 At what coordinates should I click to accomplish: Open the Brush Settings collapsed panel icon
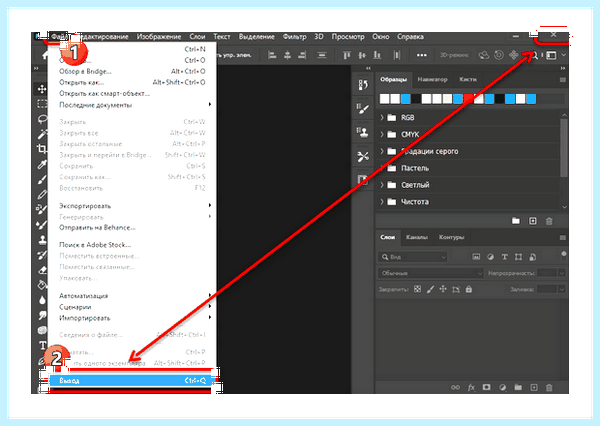coord(363,109)
